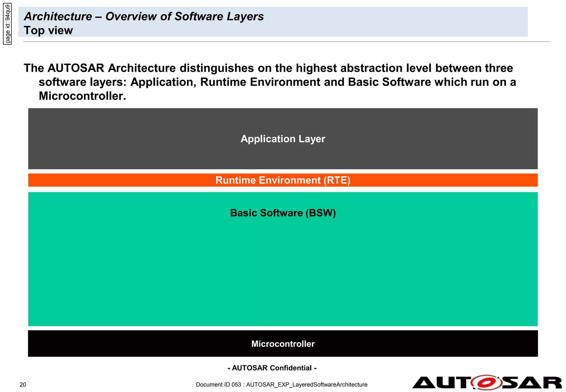Click the Top view subtitle
The width and height of the screenshot is (566, 392).
click(x=48, y=30)
